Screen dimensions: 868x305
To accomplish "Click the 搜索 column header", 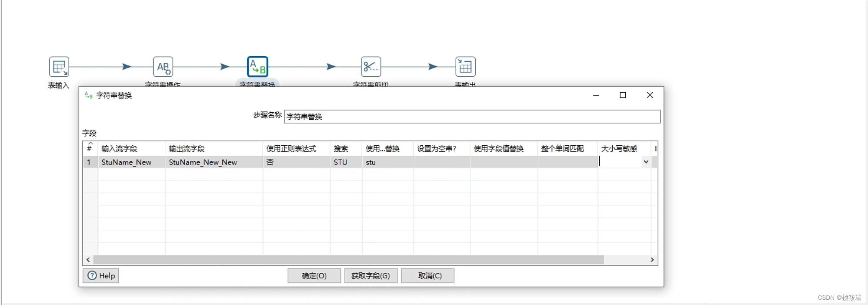I will point(346,148).
